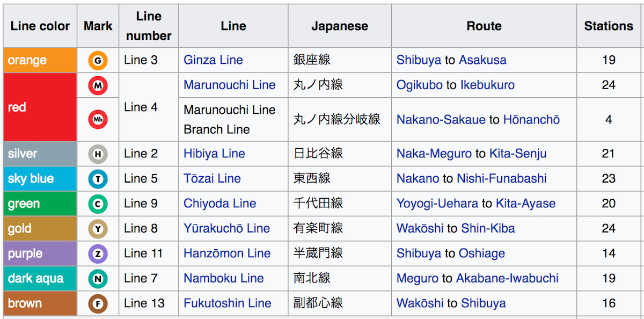Click the Route column header
Viewport: 644px width, 319px height.
pos(484,26)
